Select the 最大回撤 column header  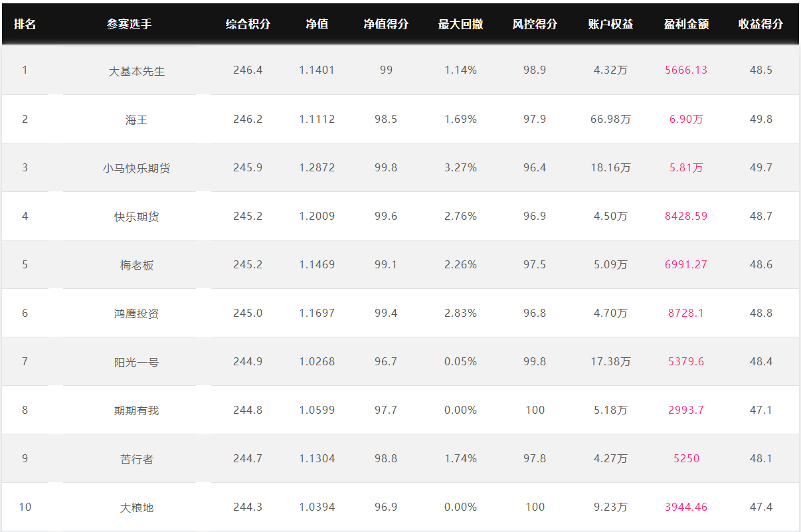click(460, 24)
